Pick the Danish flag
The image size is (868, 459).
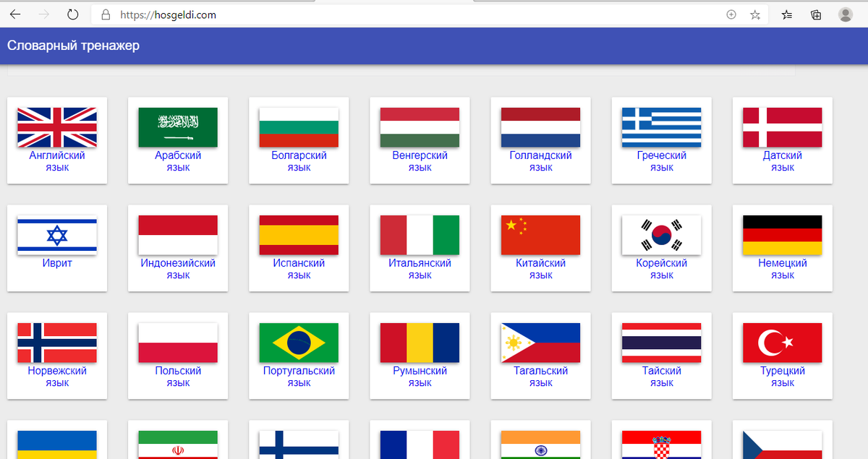pyautogui.click(x=783, y=127)
